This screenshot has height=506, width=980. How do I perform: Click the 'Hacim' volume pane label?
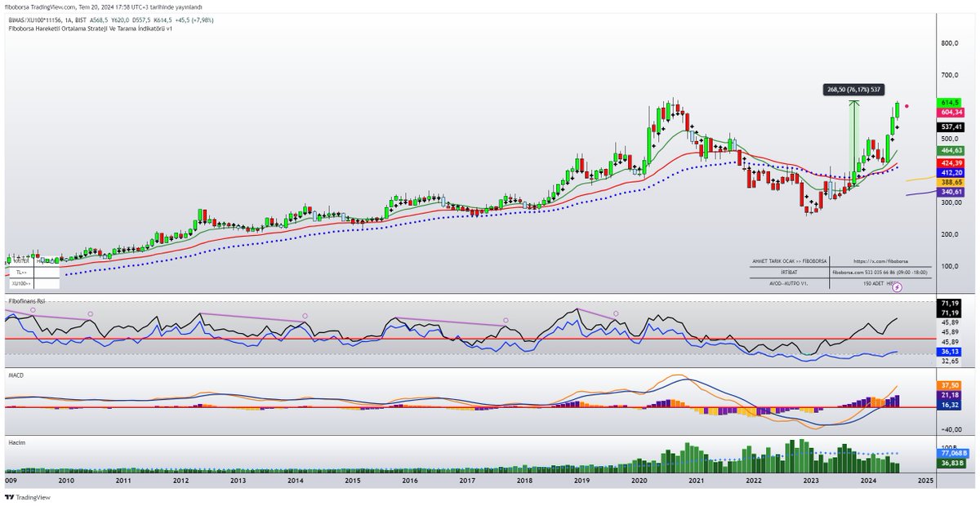(16, 441)
